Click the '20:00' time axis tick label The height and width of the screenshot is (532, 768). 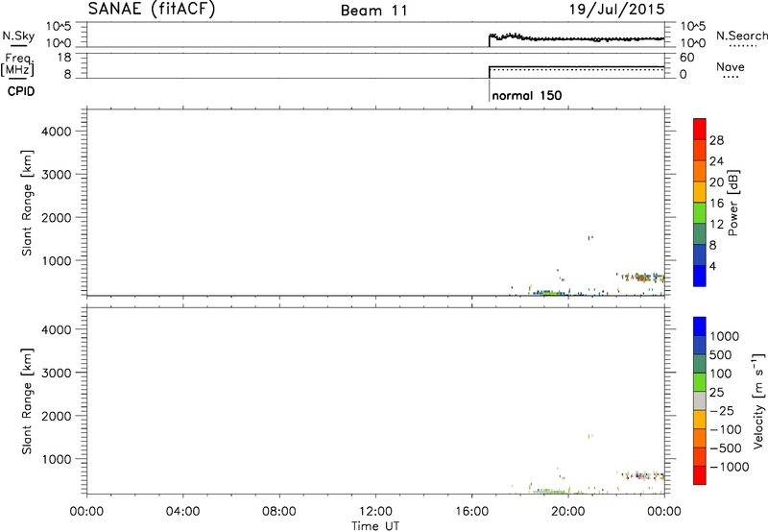[568, 512]
